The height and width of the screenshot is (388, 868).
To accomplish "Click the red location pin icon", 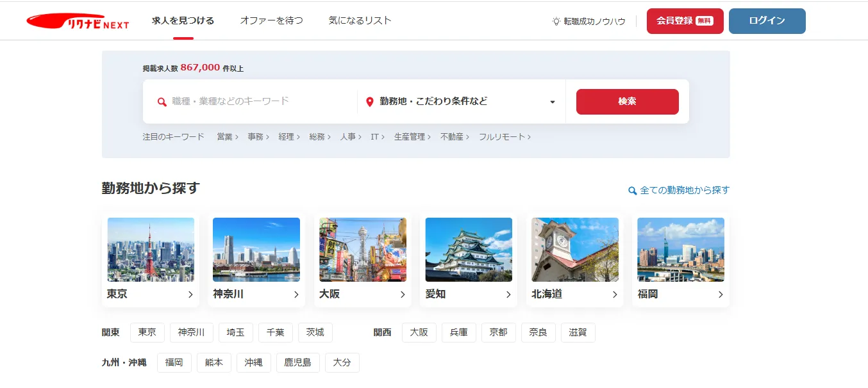I will [369, 102].
